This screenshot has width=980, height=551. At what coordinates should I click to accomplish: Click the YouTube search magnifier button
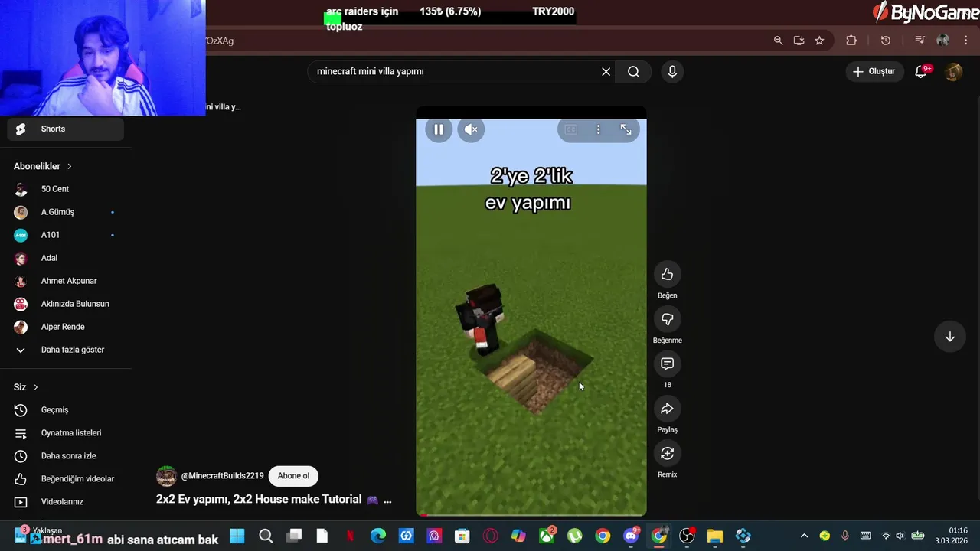point(633,71)
